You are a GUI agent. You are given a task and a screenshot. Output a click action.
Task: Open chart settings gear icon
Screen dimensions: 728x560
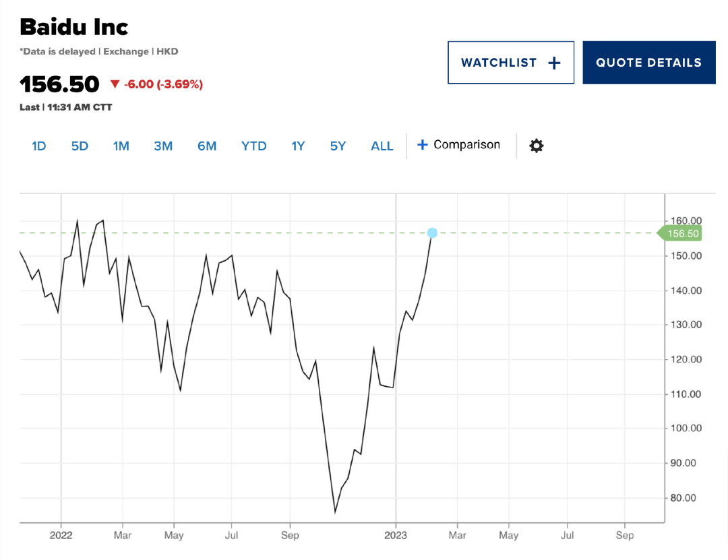pyautogui.click(x=536, y=146)
